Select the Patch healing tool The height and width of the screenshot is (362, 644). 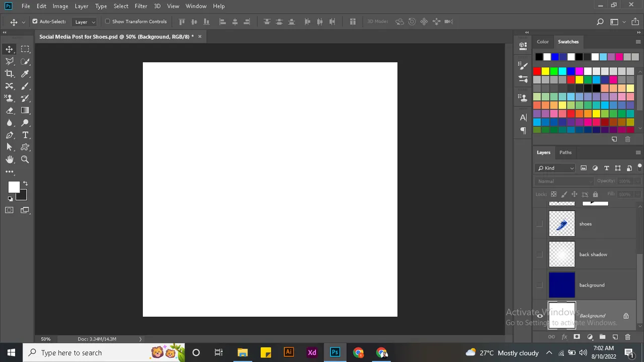[x=10, y=86]
